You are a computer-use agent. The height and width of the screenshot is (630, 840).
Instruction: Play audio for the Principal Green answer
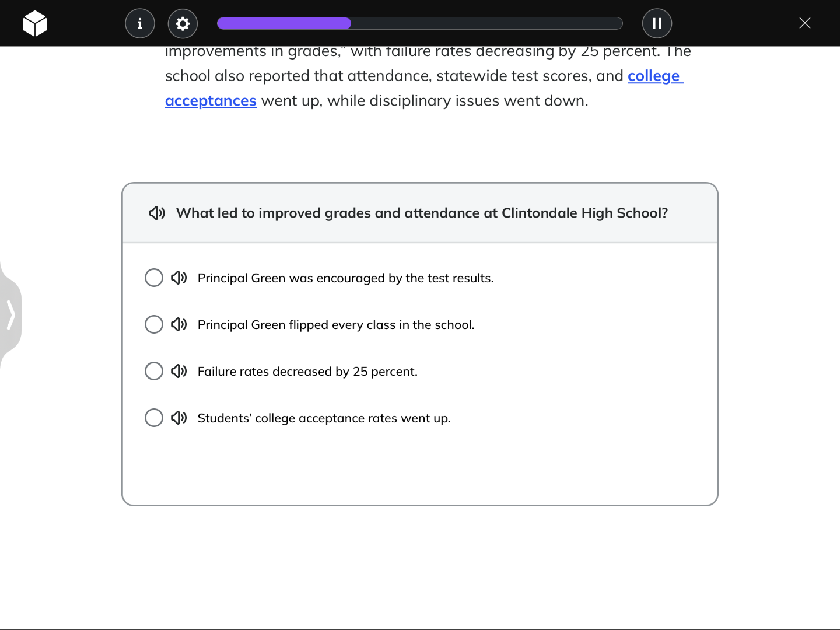point(179,278)
